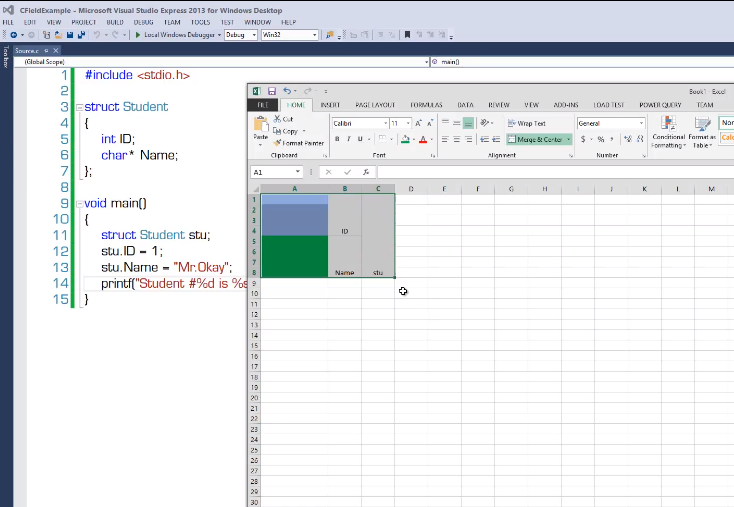
Task: Click Excel FILE backstage button
Action: point(263,105)
